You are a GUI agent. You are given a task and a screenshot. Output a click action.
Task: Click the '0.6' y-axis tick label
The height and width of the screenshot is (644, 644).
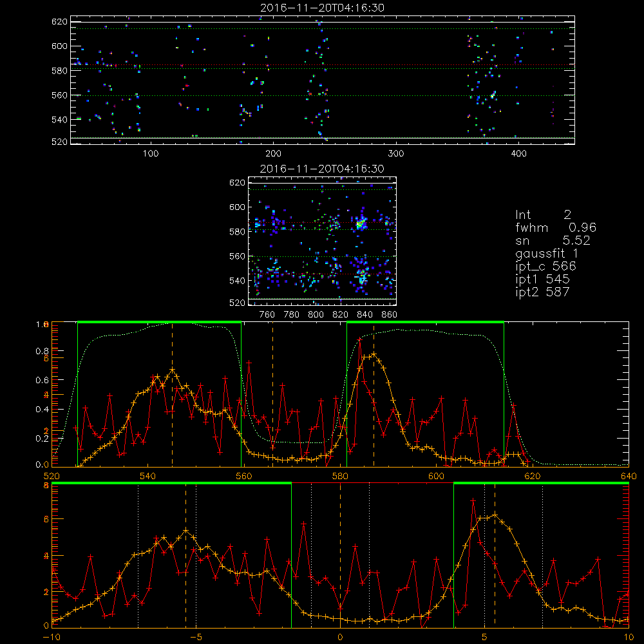click(x=43, y=381)
